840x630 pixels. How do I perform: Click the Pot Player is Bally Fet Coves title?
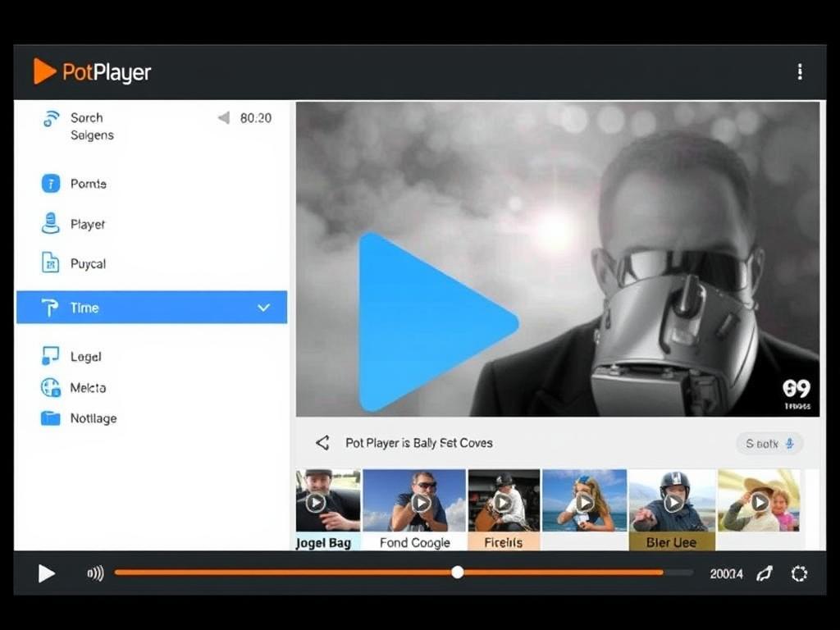(x=419, y=443)
